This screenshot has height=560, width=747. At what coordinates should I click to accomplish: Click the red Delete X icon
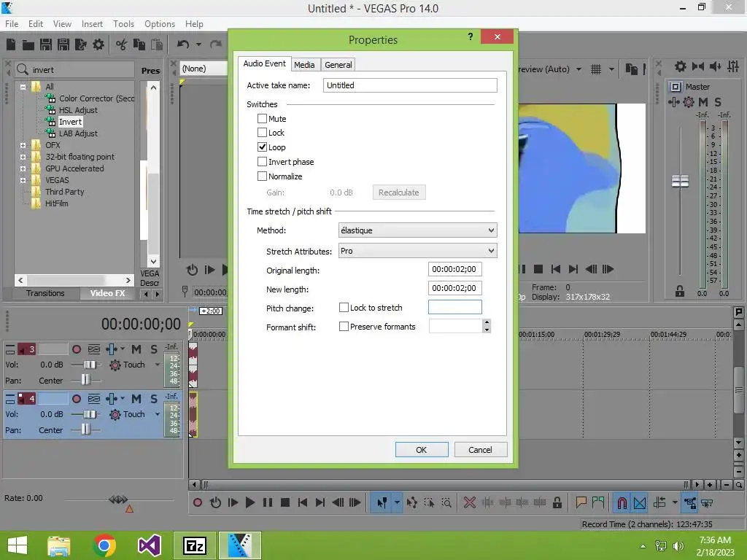click(x=470, y=502)
